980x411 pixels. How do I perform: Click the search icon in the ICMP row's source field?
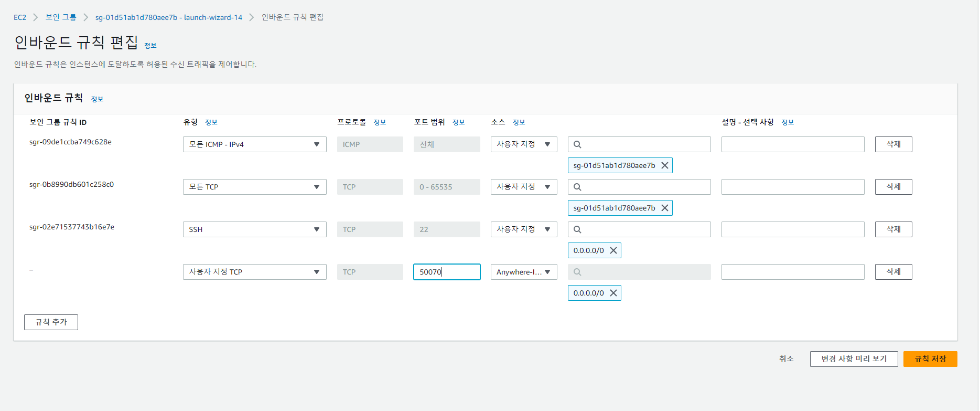[x=577, y=144]
